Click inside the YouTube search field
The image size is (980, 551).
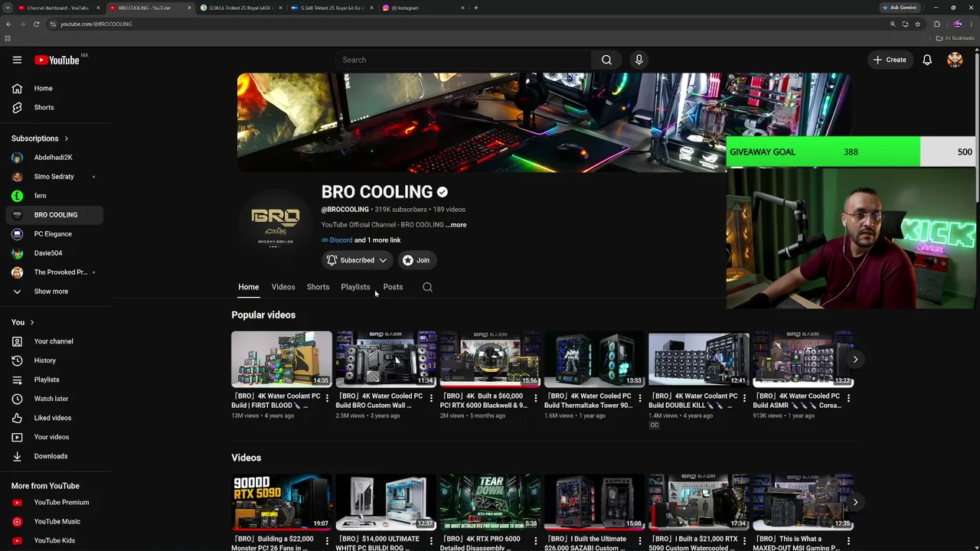point(462,60)
